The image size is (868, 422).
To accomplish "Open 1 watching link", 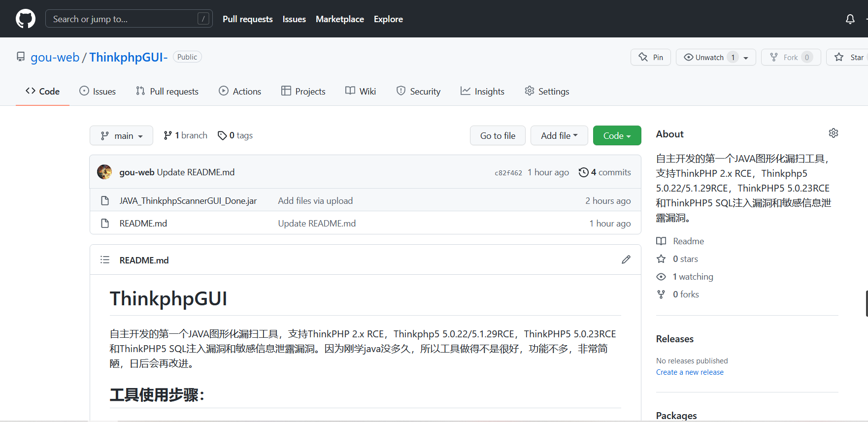I will (693, 276).
